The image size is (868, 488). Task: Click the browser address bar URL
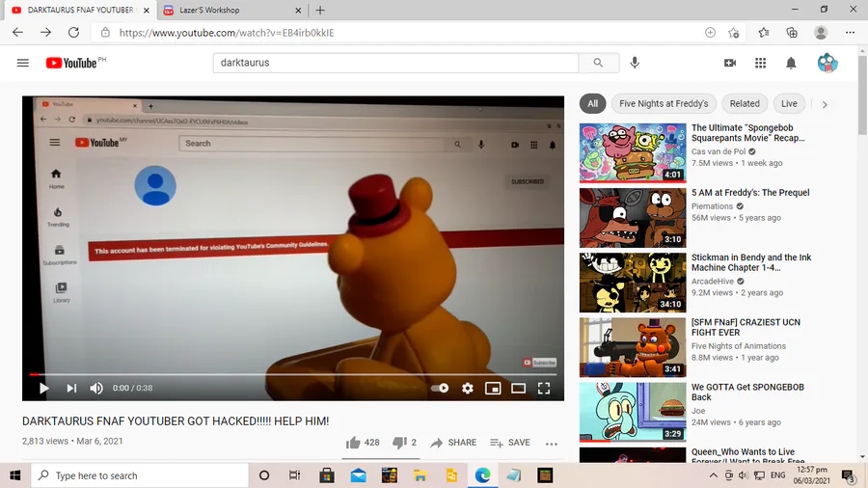[x=227, y=33]
